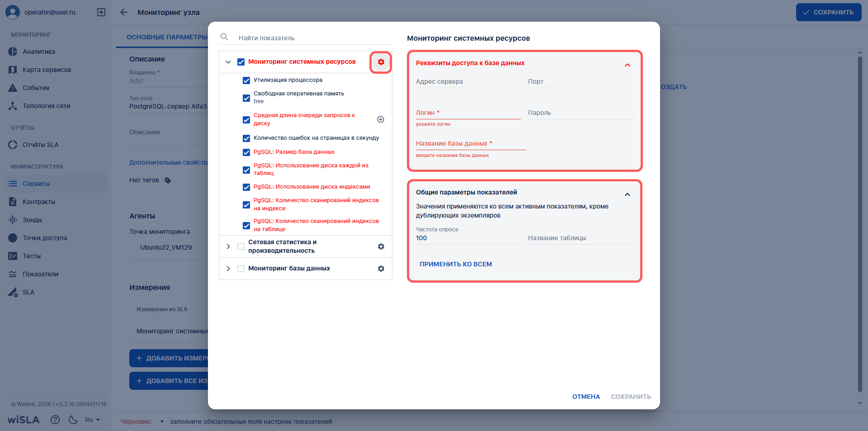Expand Мониторинг базы данных group

pyautogui.click(x=228, y=269)
